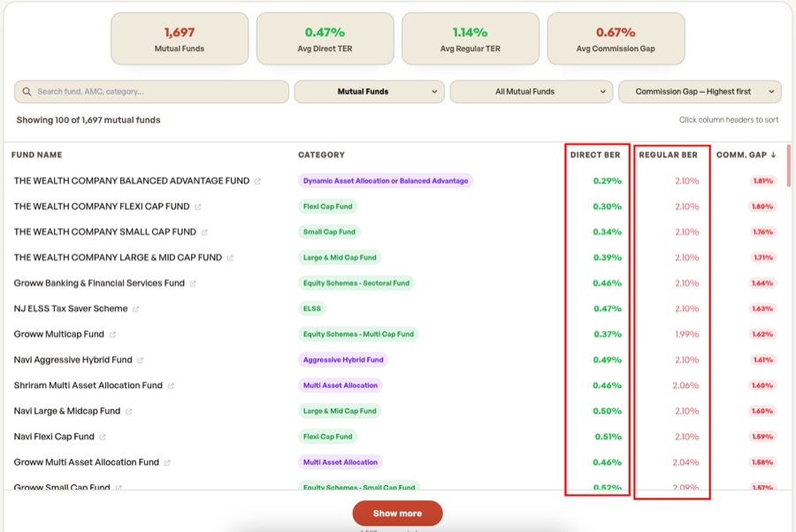Click Large & Mid Cap Fund tag in Navi row

pyautogui.click(x=340, y=411)
